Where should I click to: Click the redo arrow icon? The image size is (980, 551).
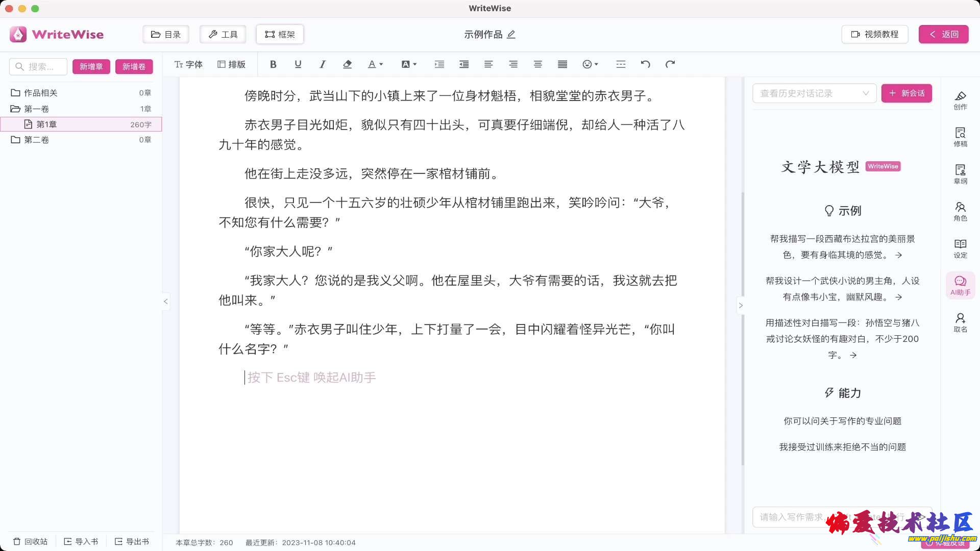[670, 64]
